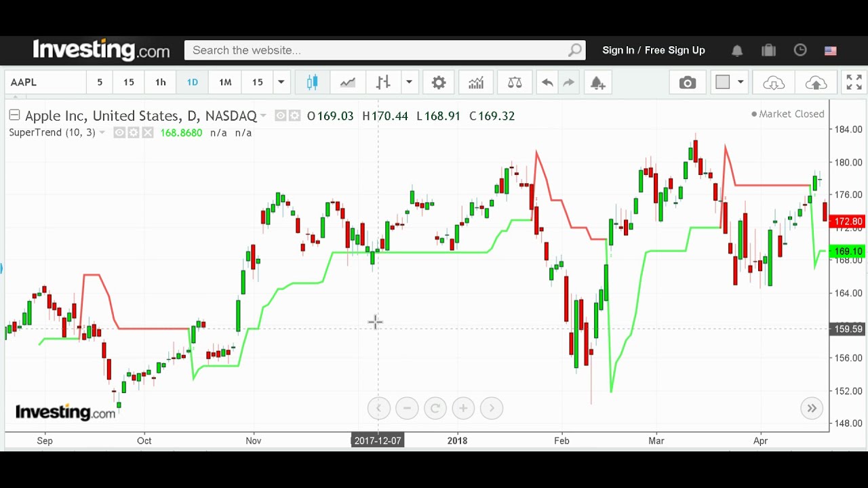Edit the AAPL symbol field
Viewport: 868px width, 488px height.
click(45, 83)
